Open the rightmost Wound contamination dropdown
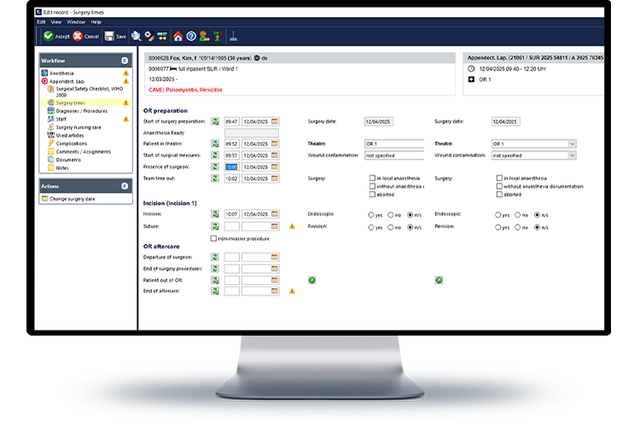 point(572,155)
